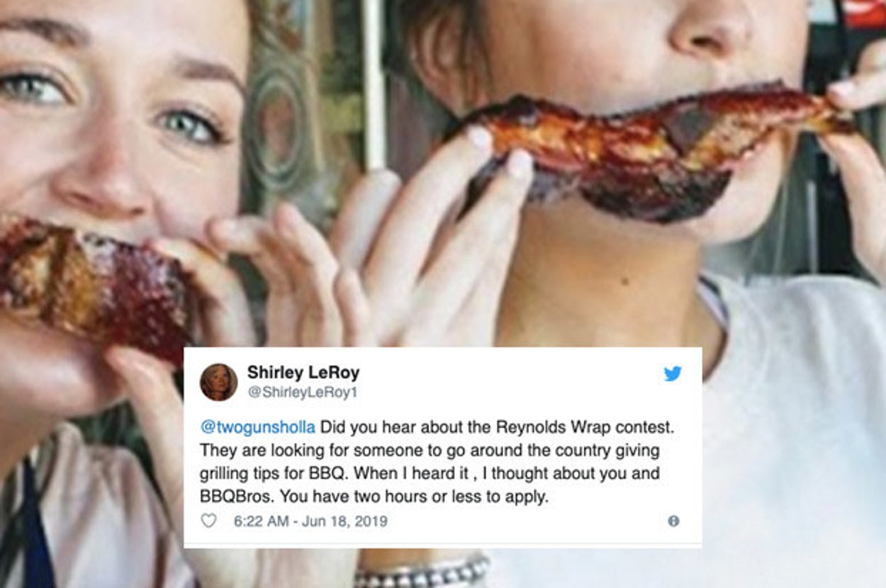Select the rib held by the left woman
This screenshot has height=588, width=886.
(92, 283)
